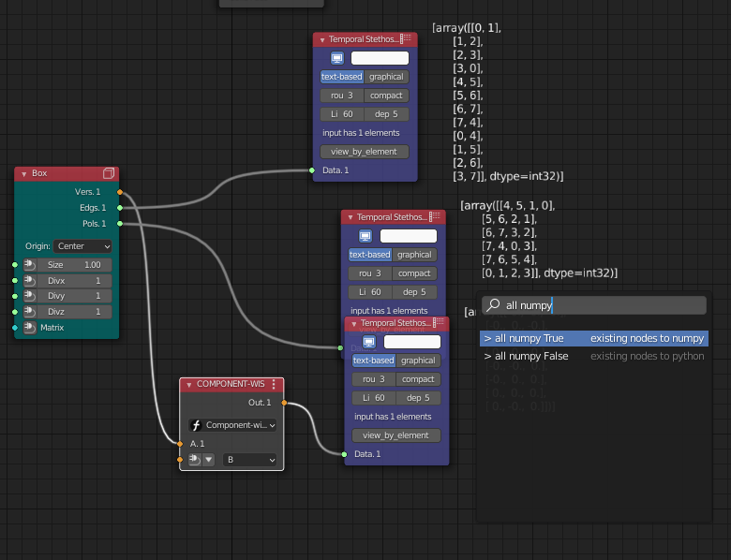Click view_by_element on Edgs Stethoscope node
This screenshot has height=560, width=731.
click(x=365, y=152)
